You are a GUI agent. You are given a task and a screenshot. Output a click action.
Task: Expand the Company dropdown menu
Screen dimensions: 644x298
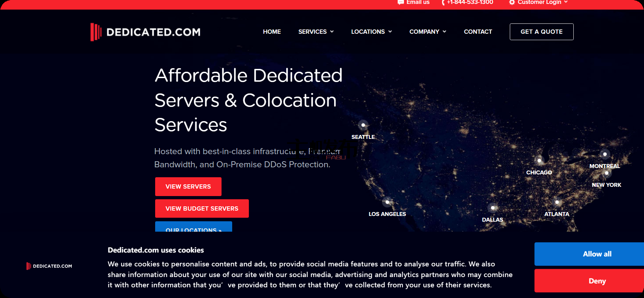(428, 32)
